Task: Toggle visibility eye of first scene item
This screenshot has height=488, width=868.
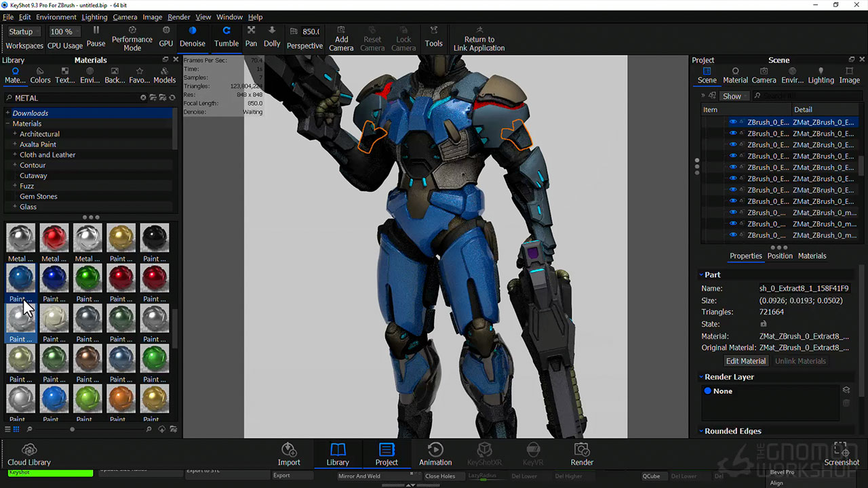Action: tap(732, 123)
